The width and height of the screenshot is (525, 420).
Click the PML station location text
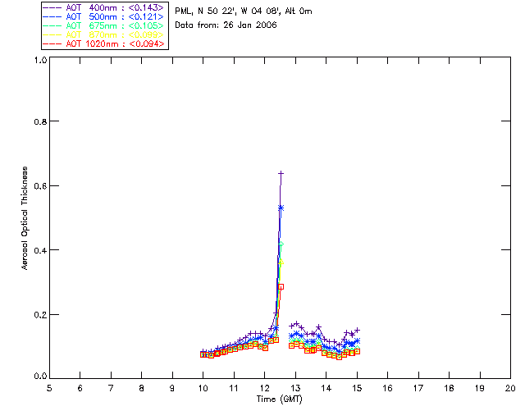(x=244, y=11)
